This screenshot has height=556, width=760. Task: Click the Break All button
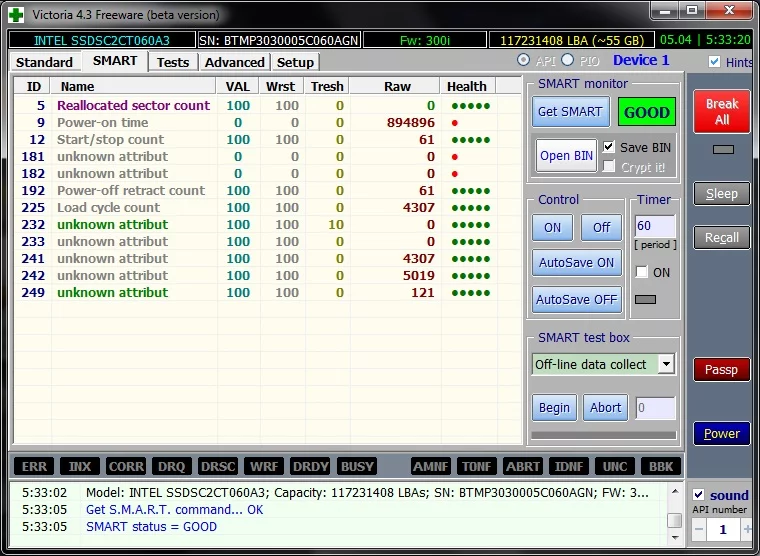(722, 112)
